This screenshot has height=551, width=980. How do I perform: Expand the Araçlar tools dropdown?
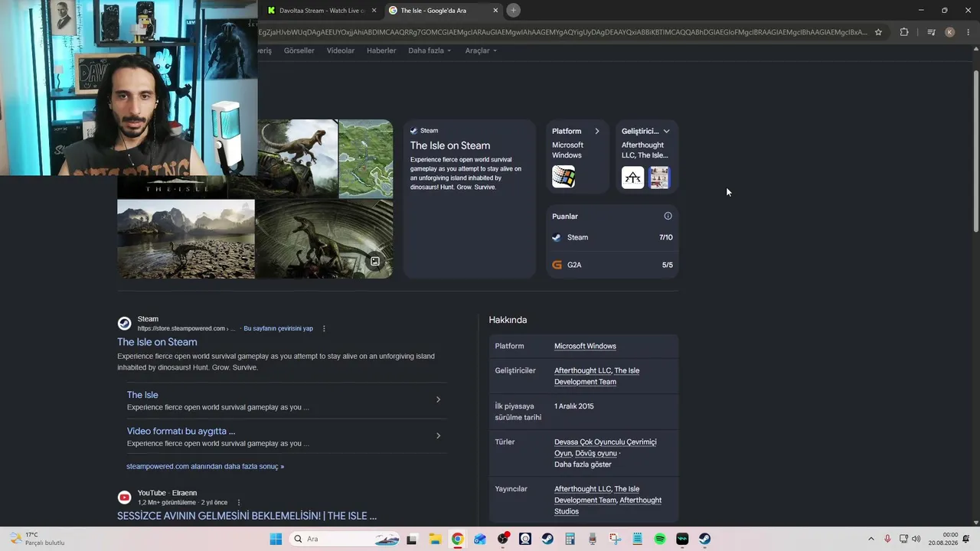point(481,51)
